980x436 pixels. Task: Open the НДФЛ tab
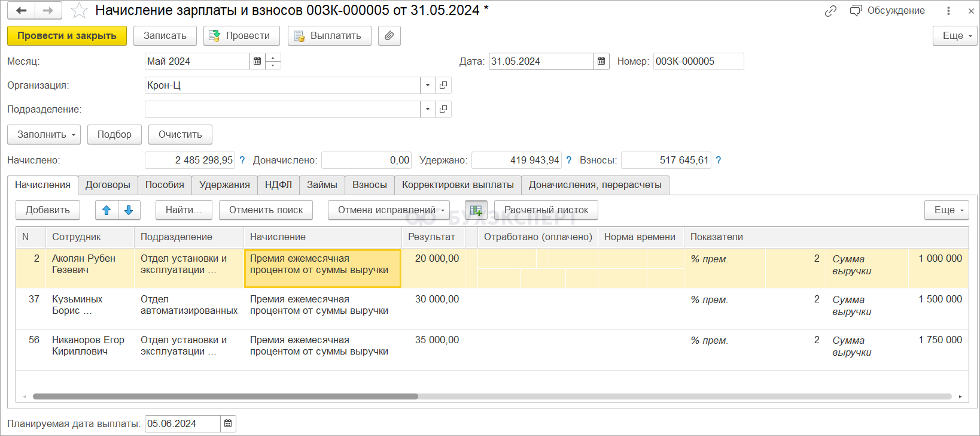[278, 185]
